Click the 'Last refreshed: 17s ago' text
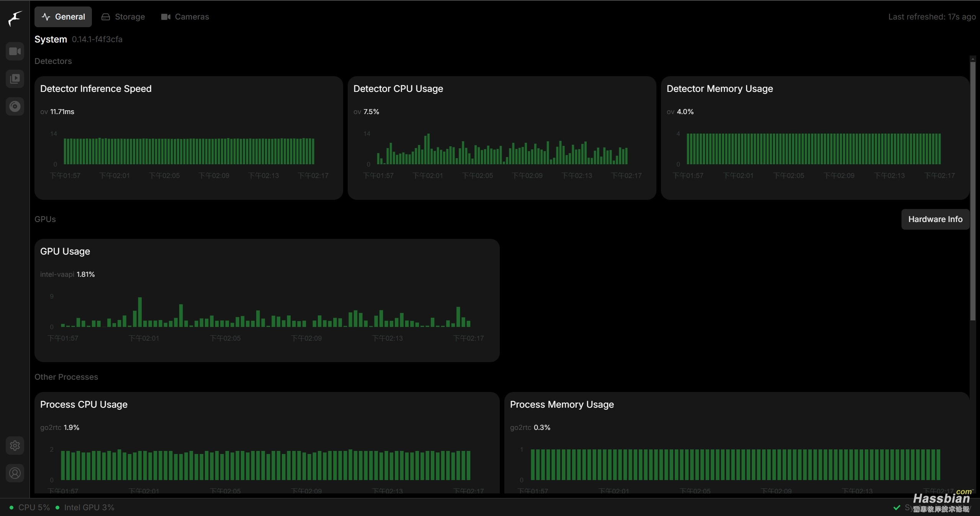This screenshot has width=980, height=516. point(932,17)
